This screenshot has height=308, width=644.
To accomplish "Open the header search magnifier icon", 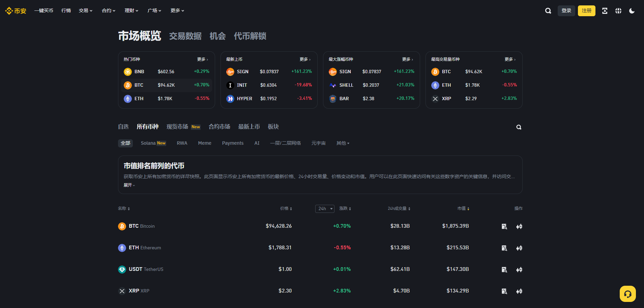I will point(548,10).
